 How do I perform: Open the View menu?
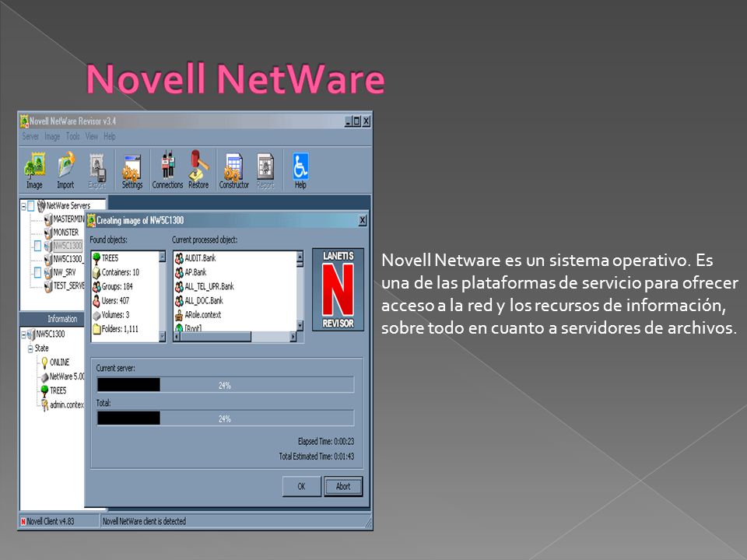tap(92, 137)
